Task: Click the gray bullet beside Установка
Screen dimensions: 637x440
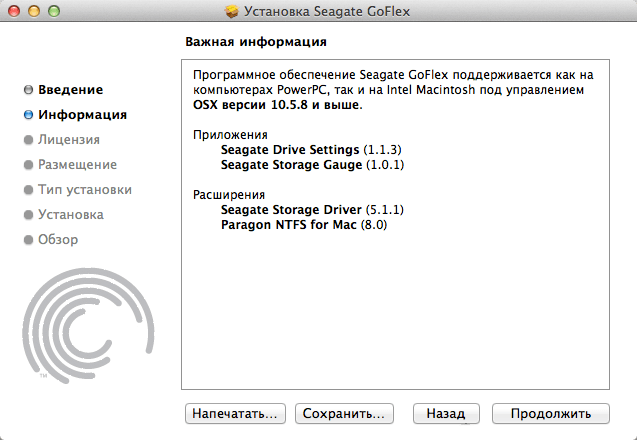Action: [x=28, y=215]
